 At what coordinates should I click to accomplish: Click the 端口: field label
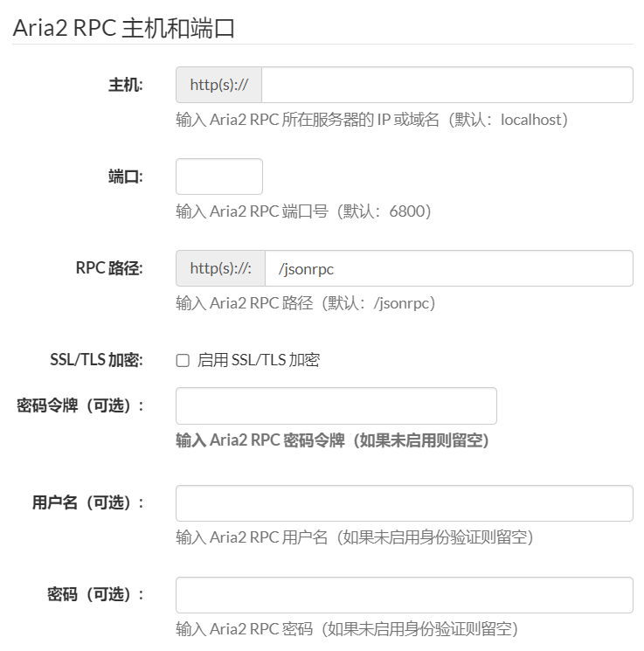tap(126, 177)
